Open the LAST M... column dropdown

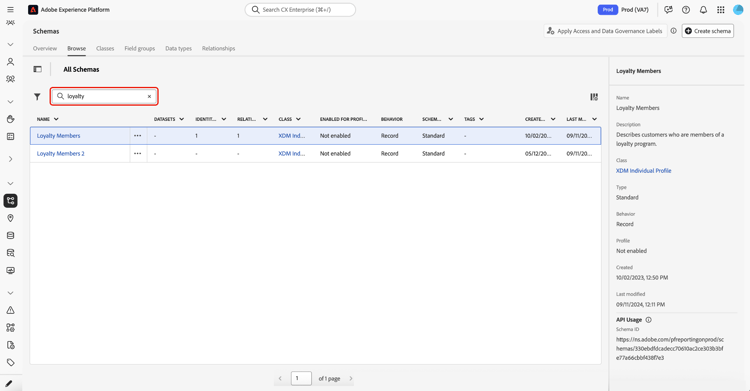pyautogui.click(x=594, y=119)
